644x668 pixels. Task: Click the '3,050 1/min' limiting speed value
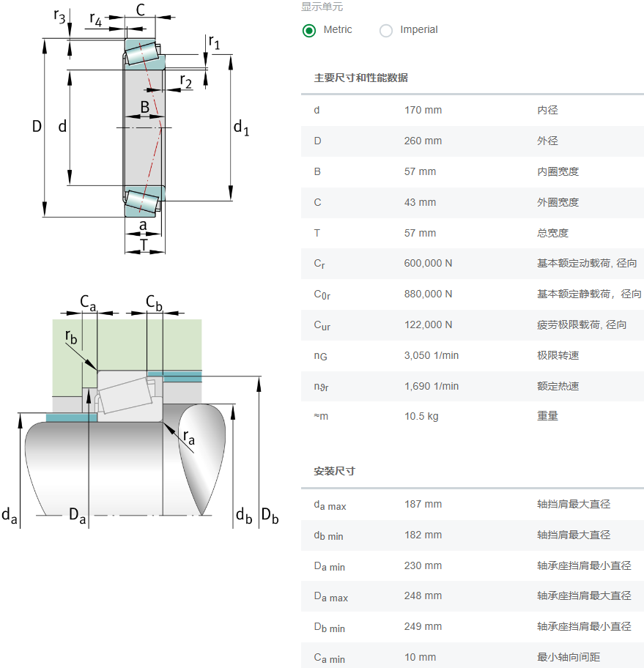432,355
